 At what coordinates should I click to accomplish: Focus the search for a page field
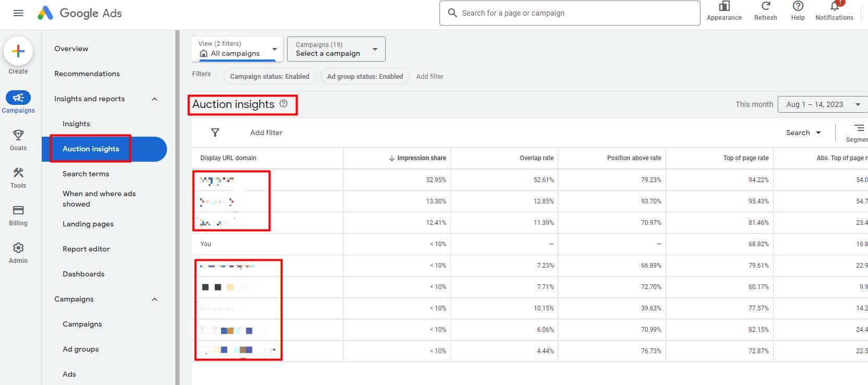click(574, 13)
